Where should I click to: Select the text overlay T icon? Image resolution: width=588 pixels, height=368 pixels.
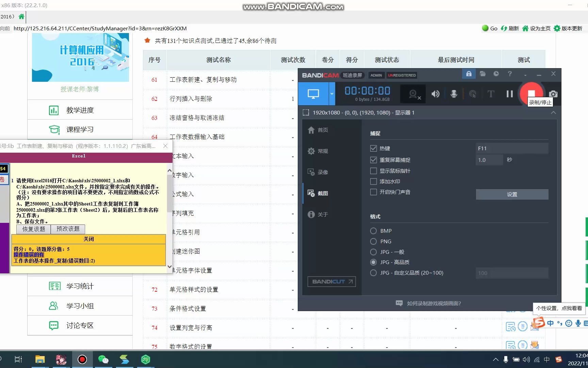[x=491, y=94]
